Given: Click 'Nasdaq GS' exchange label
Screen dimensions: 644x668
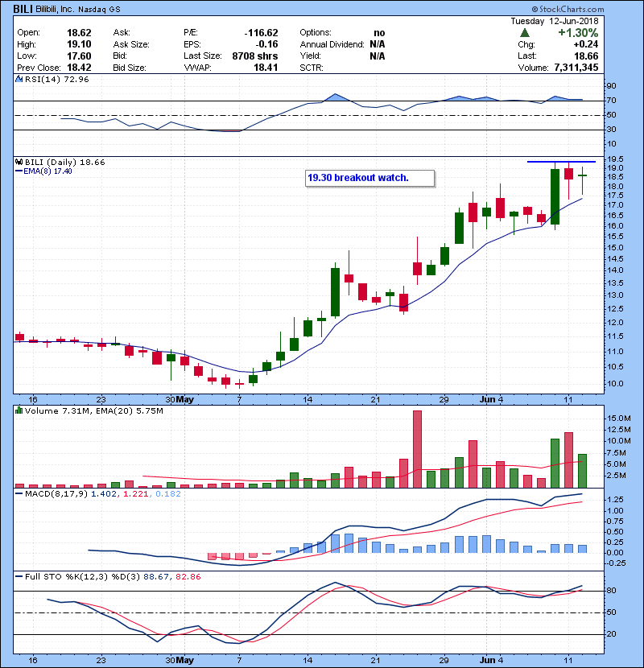Looking at the screenshot, I should point(99,9).
